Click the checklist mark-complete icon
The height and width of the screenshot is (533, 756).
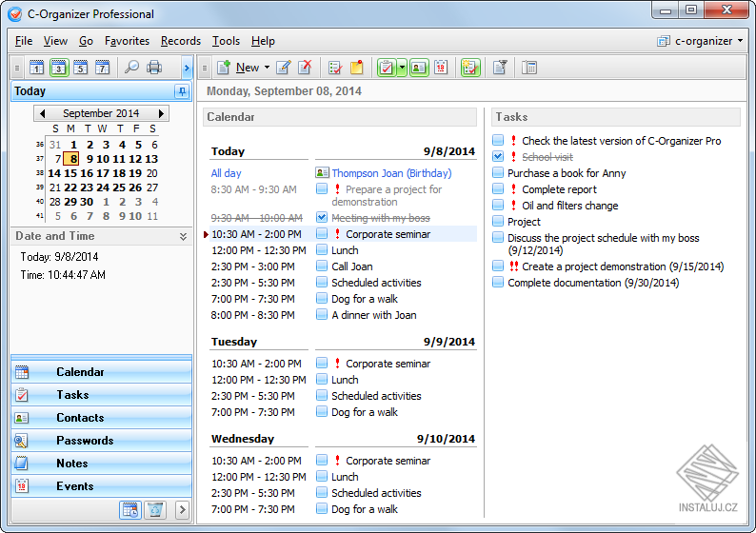[x=335, y=68]
